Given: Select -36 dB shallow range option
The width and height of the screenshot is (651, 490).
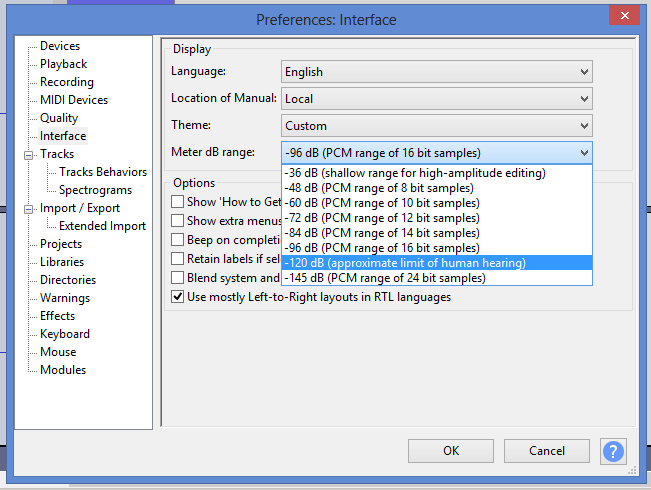Looking at the screenshot, I should [437, 173].
